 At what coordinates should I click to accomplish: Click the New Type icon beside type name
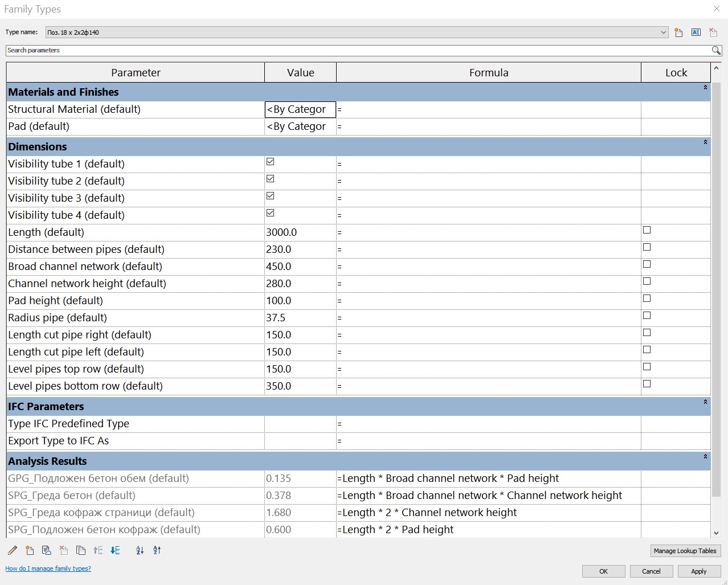point(678,32)
